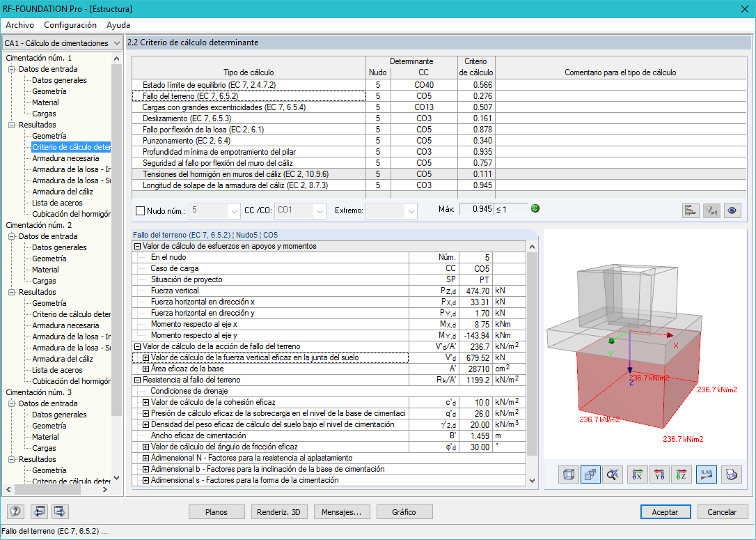Screen dimensions: 756x540
Task: Open the CC/CO CO1 dropdown
Action: 320,211
